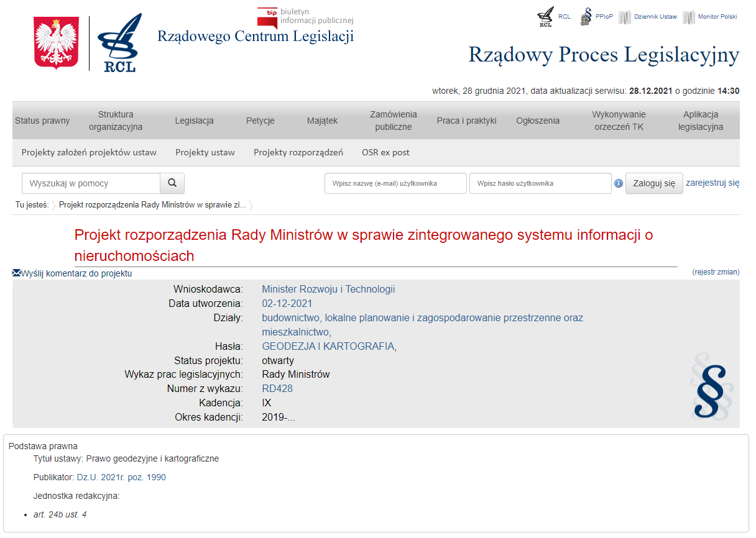The image size is (756, 538).
Task: Click the Polish eagle emblem logo
Action: (x=56, y=43)
